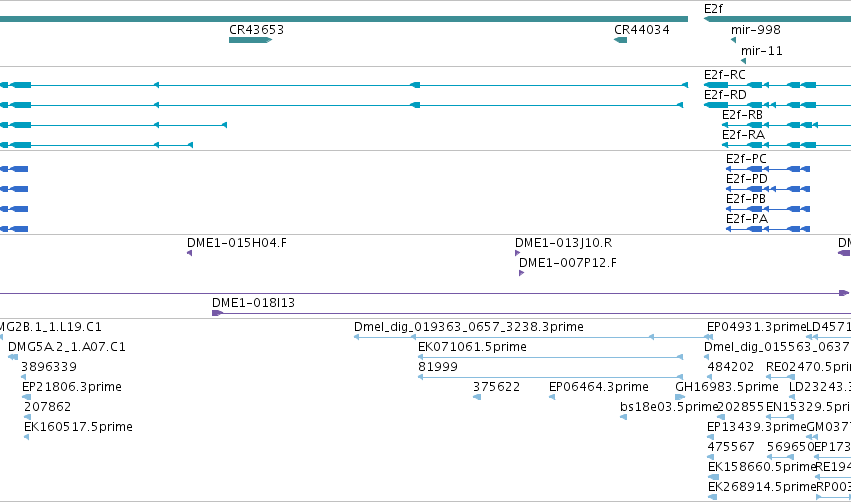This screenshot has width=851, height=502.
Task: Select the CR43653 label text
Action: pyautogui.click(x=256, y=30)
